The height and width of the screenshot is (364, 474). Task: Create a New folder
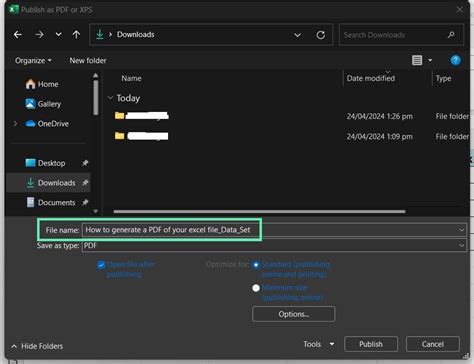pos(88,61)
